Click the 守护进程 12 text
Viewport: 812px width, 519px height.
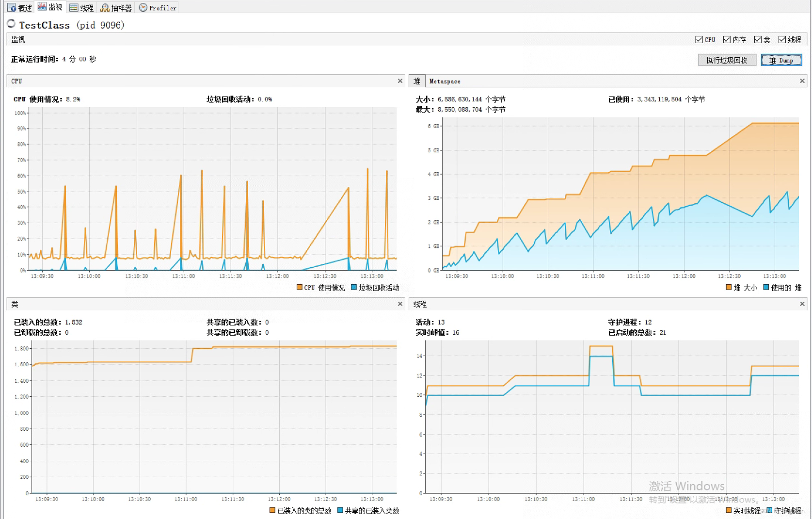coord(630,322)
